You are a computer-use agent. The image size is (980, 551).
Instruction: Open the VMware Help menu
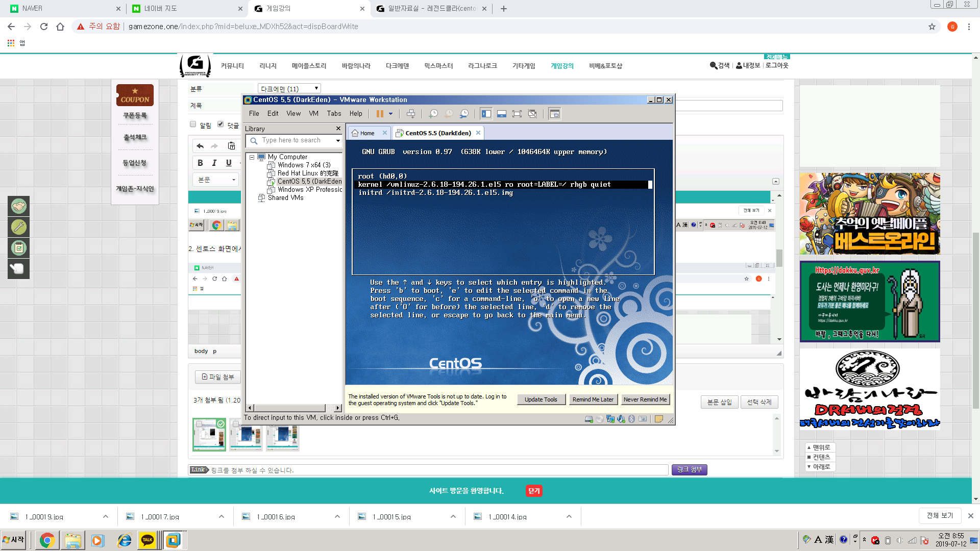coord(356,114)
